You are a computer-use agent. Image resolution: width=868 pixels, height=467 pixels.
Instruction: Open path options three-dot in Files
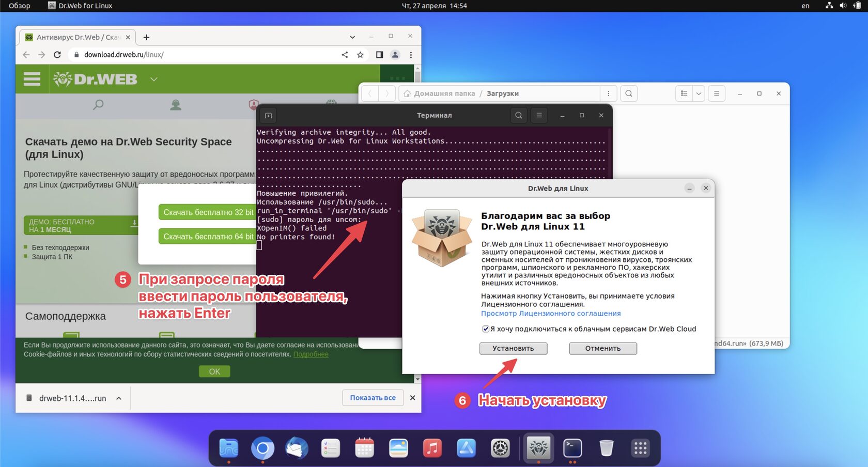pos(608,94)
